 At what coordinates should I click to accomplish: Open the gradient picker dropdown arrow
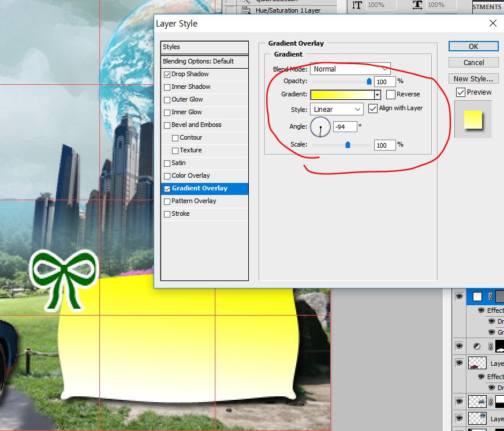(x=378, y=95)
